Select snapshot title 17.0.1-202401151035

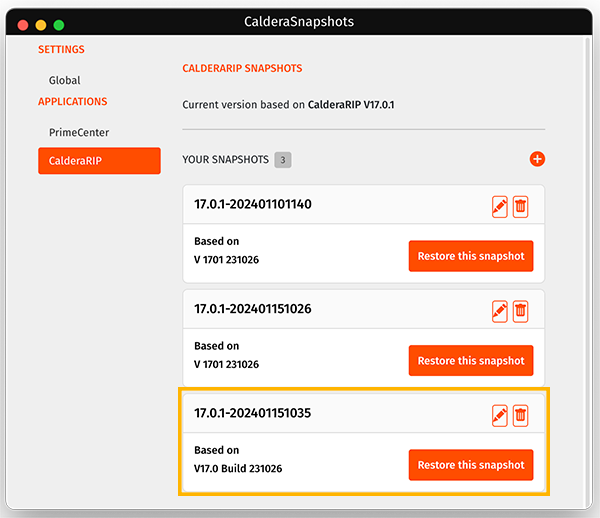point(253,413)
